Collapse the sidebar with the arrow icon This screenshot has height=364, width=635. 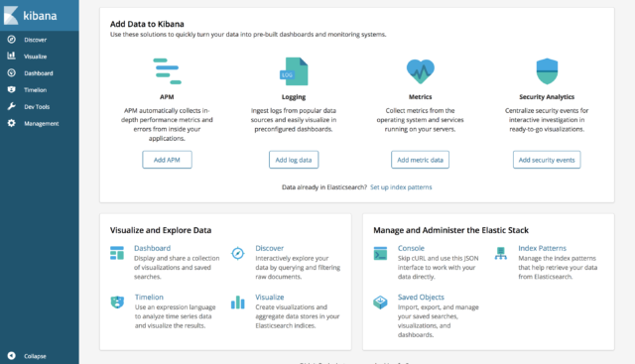(11, 355)
